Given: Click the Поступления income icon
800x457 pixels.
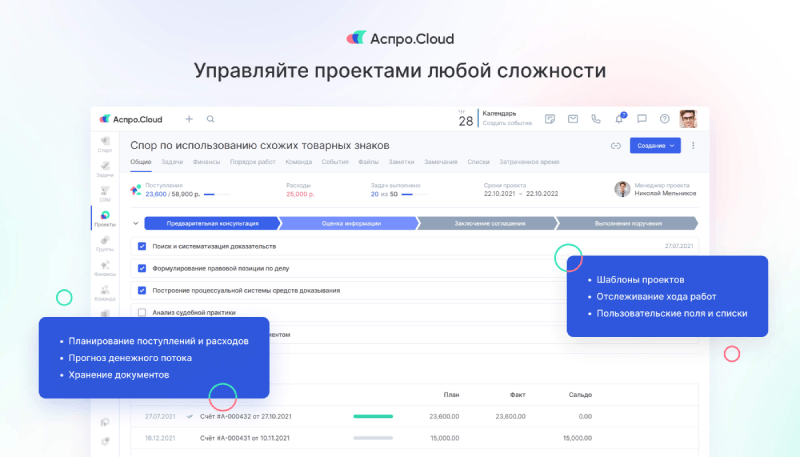Looking at the screenshot, I should (136, 190).
